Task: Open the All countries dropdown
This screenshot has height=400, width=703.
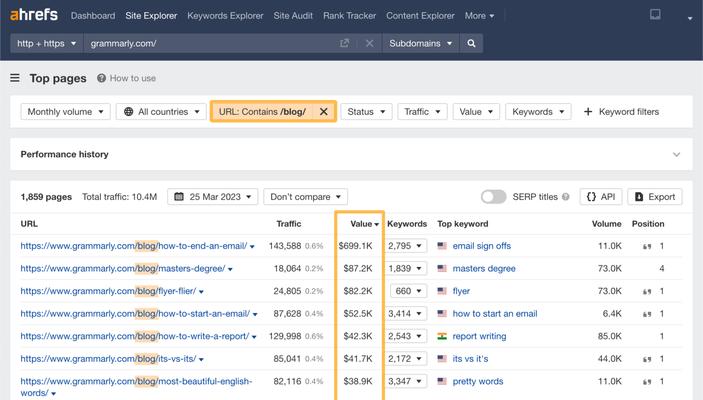Action: [161, 112]
